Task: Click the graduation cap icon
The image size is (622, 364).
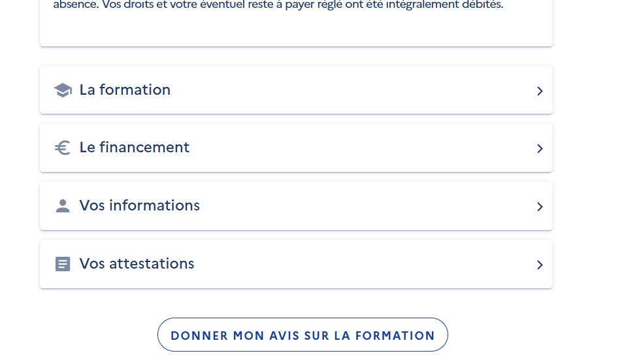Action: pos(63,90)
